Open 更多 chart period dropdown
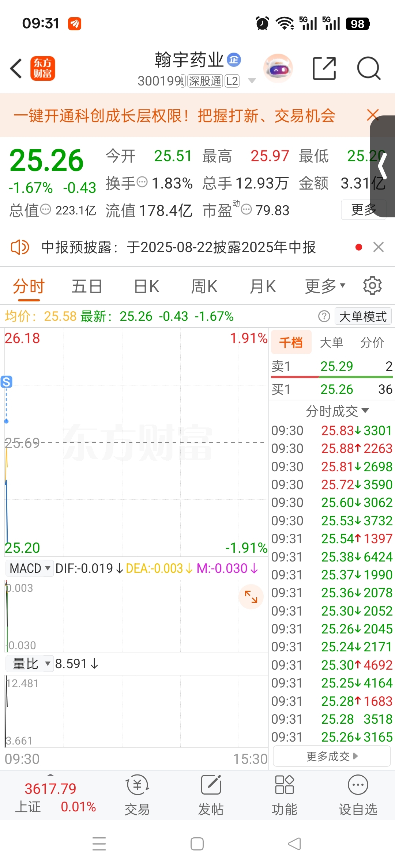The width and height of the screenshot is (395, 868). 325,286
